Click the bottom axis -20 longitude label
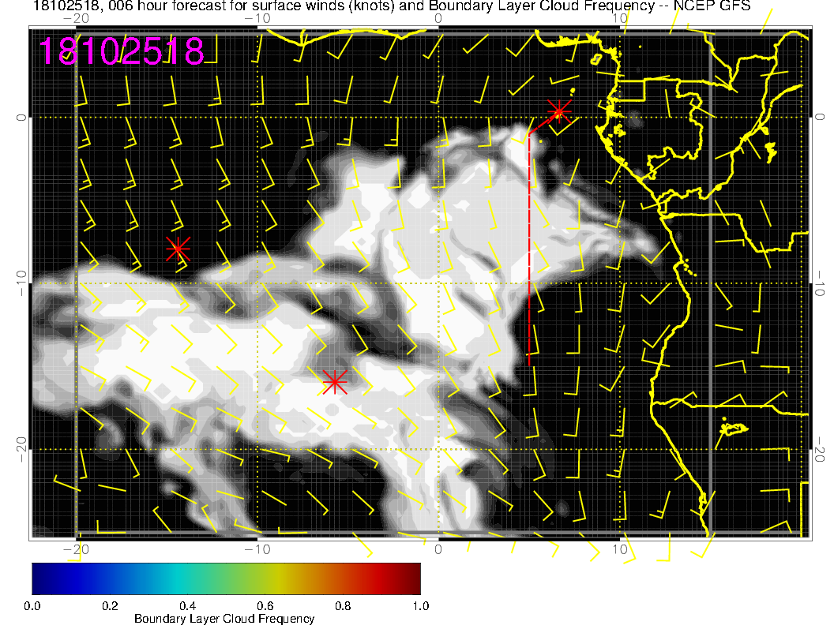The height and width of the screenshot is (644, 834). tap(74, 549)
